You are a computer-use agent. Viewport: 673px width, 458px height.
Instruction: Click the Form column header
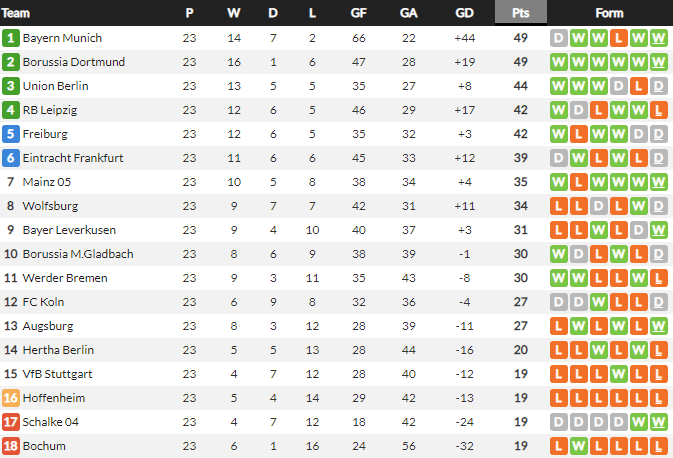pyautogui.click(x=609, y=13)
